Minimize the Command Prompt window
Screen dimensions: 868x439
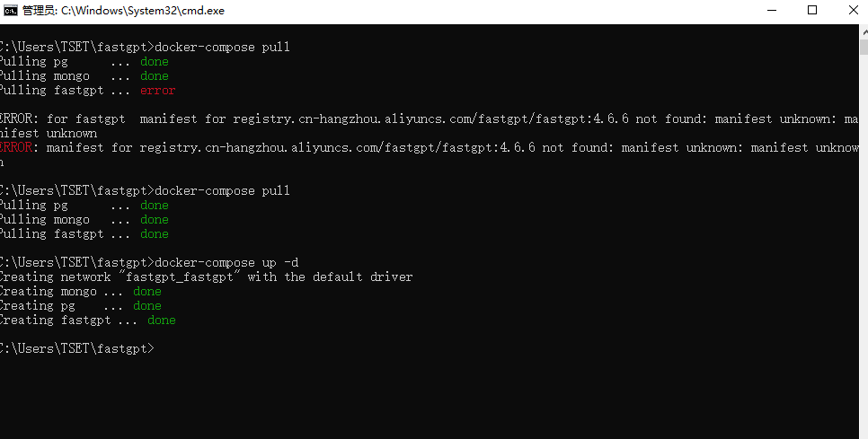pos(773,11)
